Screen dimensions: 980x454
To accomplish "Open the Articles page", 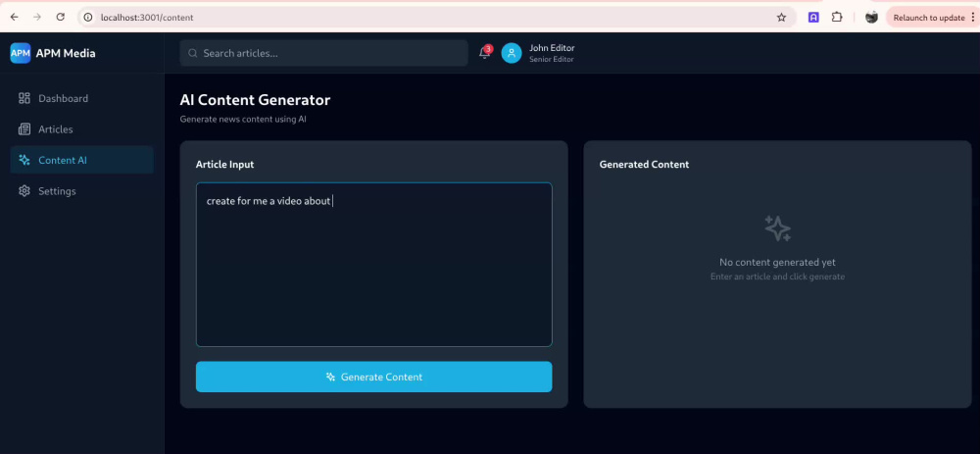I will click(82, 129).
